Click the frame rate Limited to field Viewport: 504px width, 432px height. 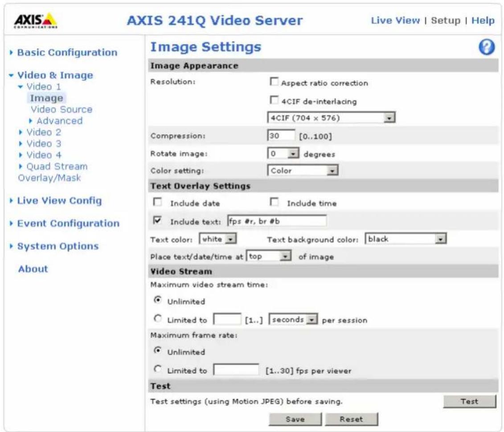click(x=236, y=370)
